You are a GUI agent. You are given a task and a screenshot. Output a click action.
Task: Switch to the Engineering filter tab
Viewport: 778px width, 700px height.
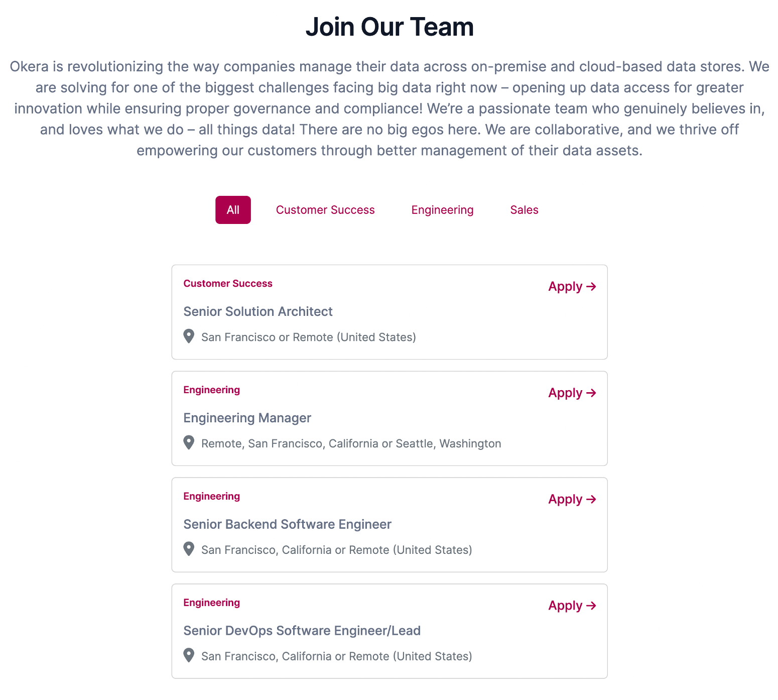point(442,210)
